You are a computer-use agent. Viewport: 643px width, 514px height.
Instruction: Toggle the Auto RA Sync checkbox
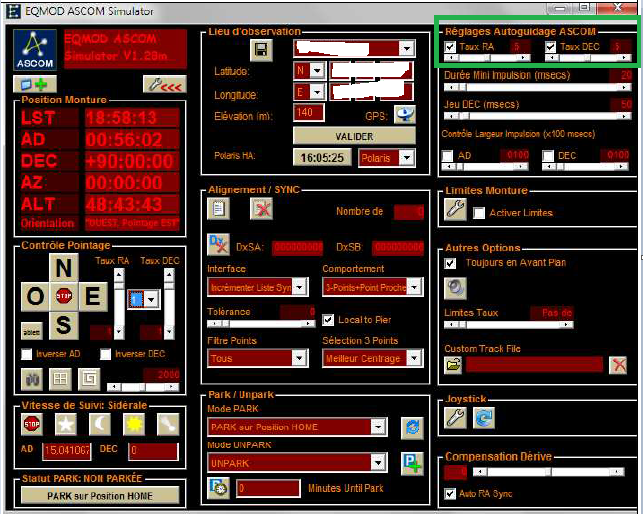coord(450,493)
